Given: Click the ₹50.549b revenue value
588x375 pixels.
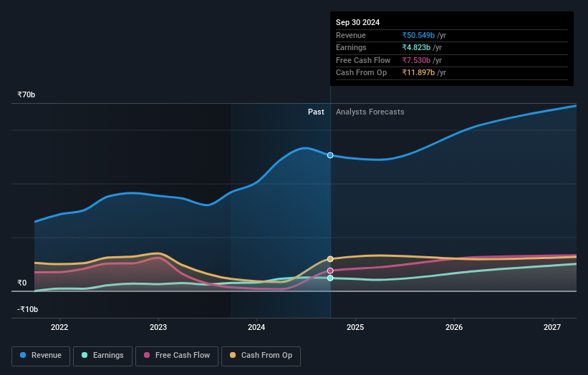Looking at the screenshot, I should [418, 35].
